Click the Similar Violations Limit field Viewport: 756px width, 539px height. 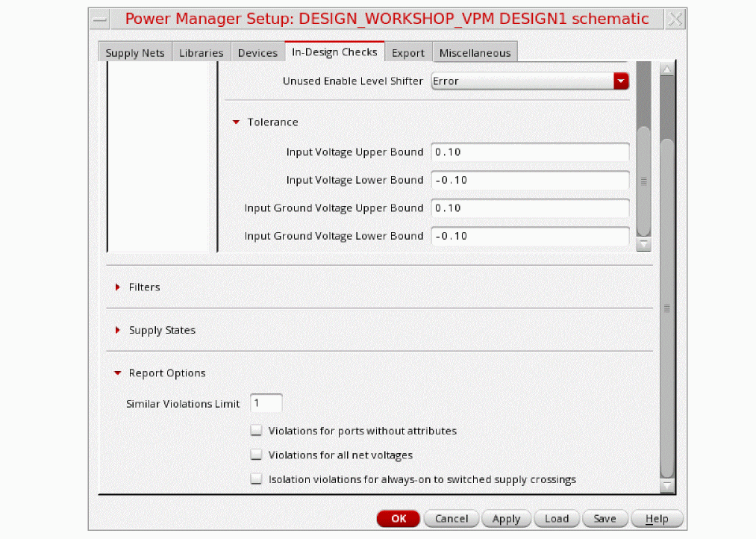266,403
